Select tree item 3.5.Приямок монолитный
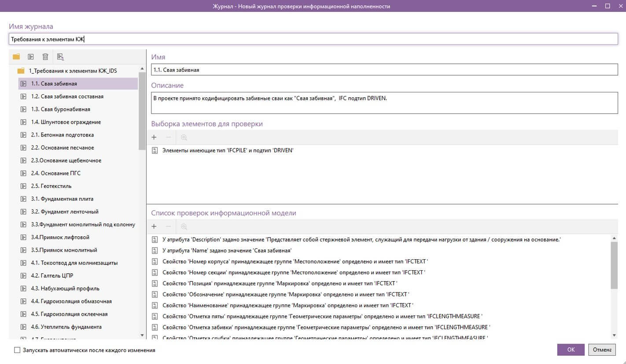The width and height of the screenshot is (626, 364). tap(78, 250)
